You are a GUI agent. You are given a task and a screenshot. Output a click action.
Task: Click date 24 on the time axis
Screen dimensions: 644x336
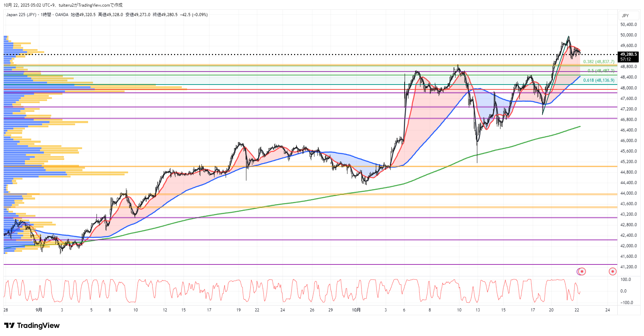pos(608,310)
